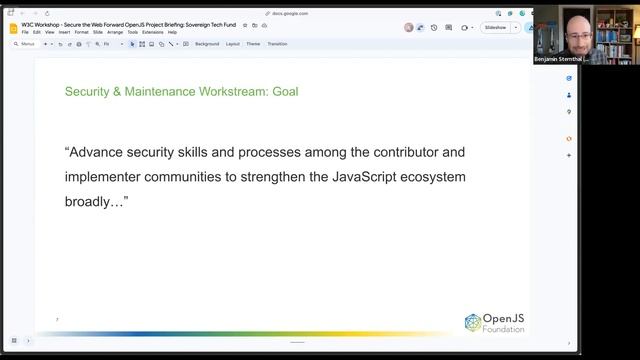Click the browser reload icon
Viewport: 640px width, 360px height.
pyautogui.click(x=47, y=13)
